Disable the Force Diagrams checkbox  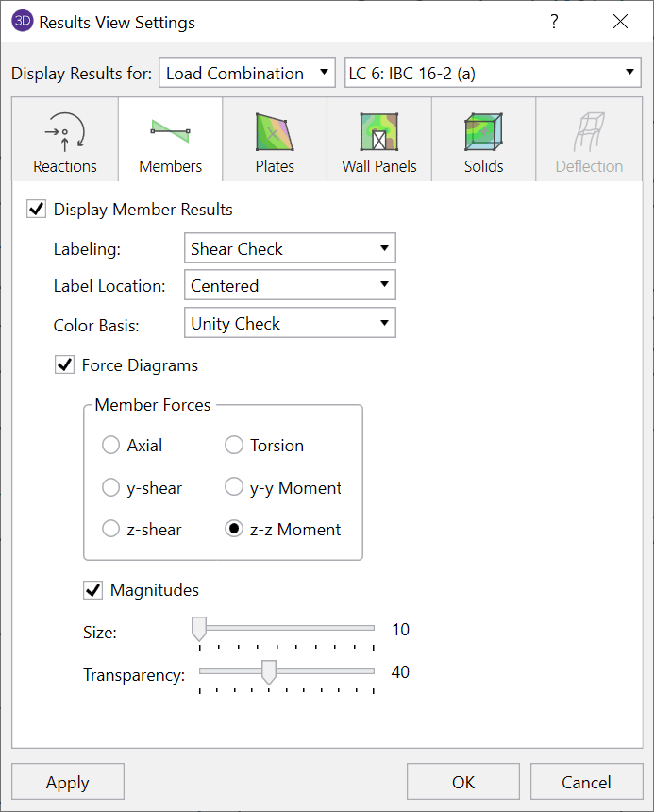point(65,365)
